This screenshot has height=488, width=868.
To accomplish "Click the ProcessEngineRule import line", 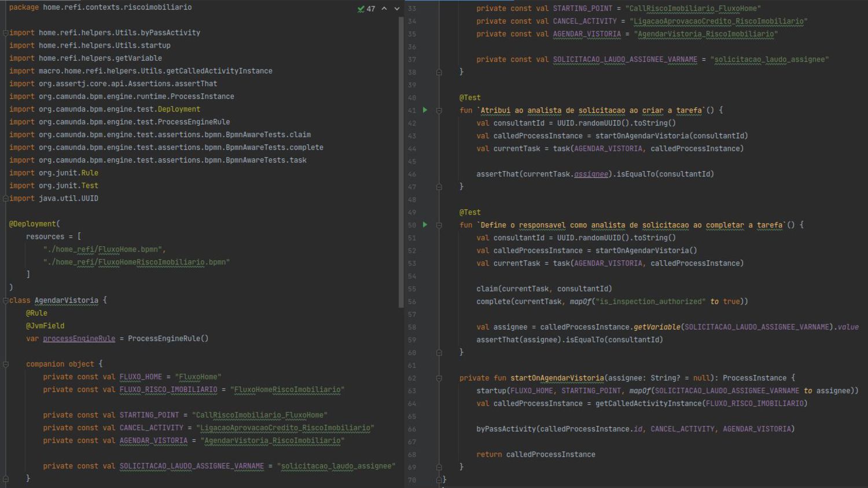I will click(x=119, y=122).
